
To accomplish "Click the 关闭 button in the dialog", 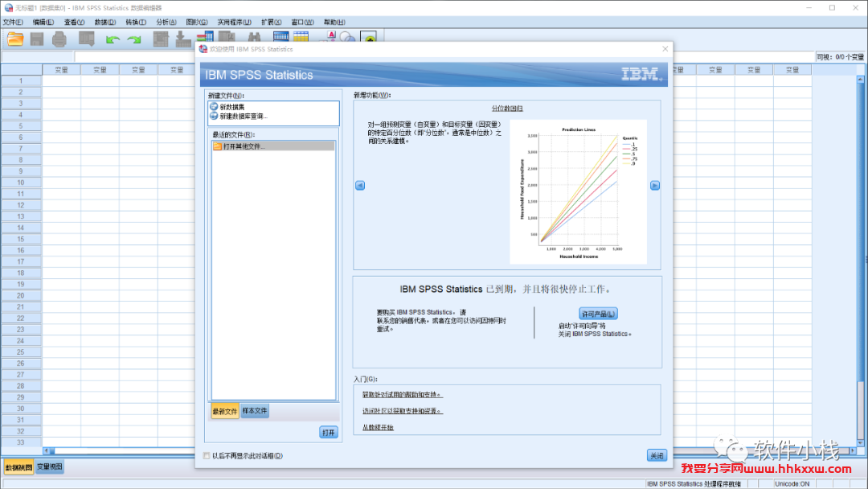I will (657, 455).
